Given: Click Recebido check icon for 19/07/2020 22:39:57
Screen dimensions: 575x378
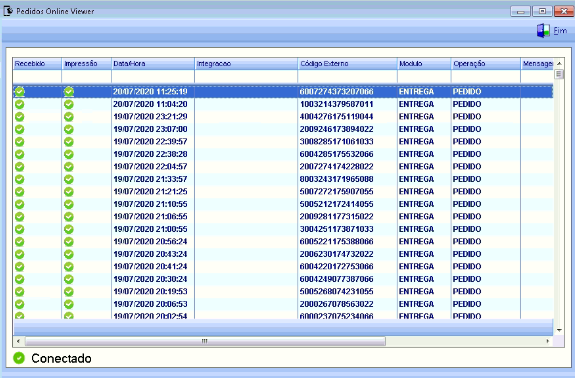Looking at the screenshot, I should [20, 142].
